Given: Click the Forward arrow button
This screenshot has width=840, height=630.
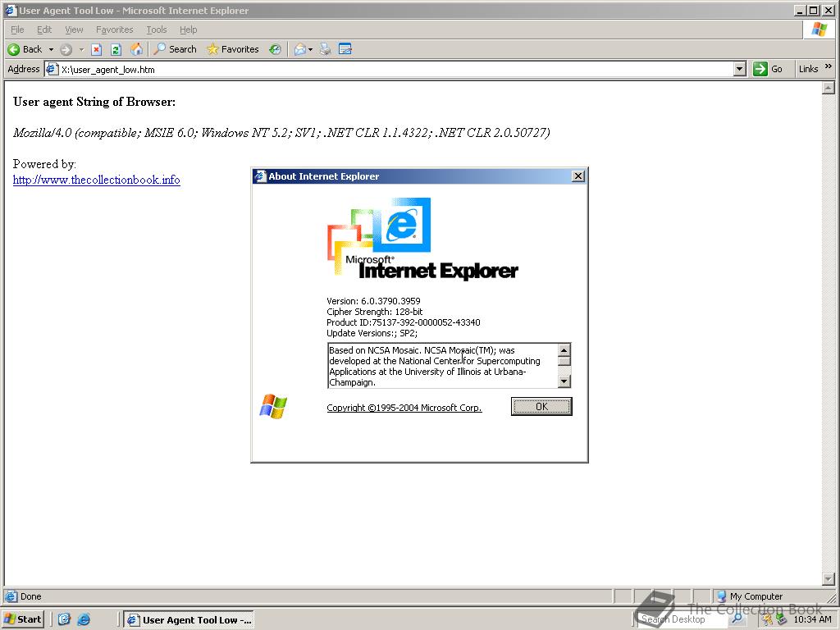Looking at the screenshot, I should pyautogui.click(x=66, y=50).
